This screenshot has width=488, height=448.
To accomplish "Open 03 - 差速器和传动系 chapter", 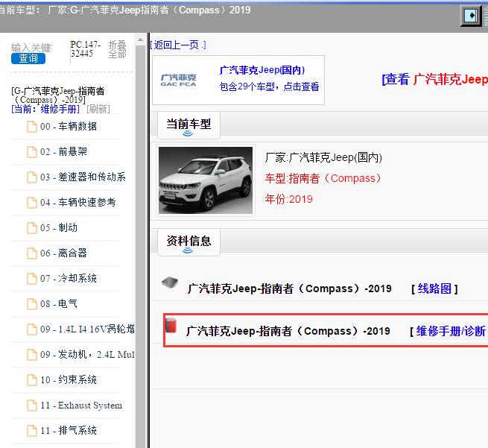I will click(83, 177).
